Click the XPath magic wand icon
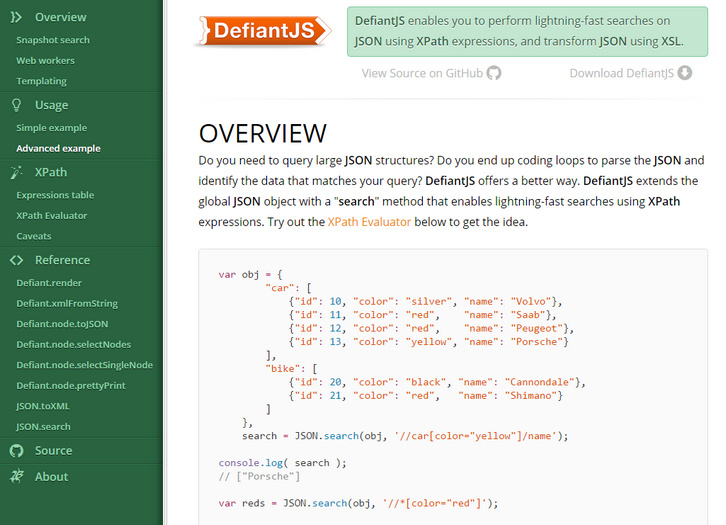This screenshot has width=726, height=525. point(17,172)
